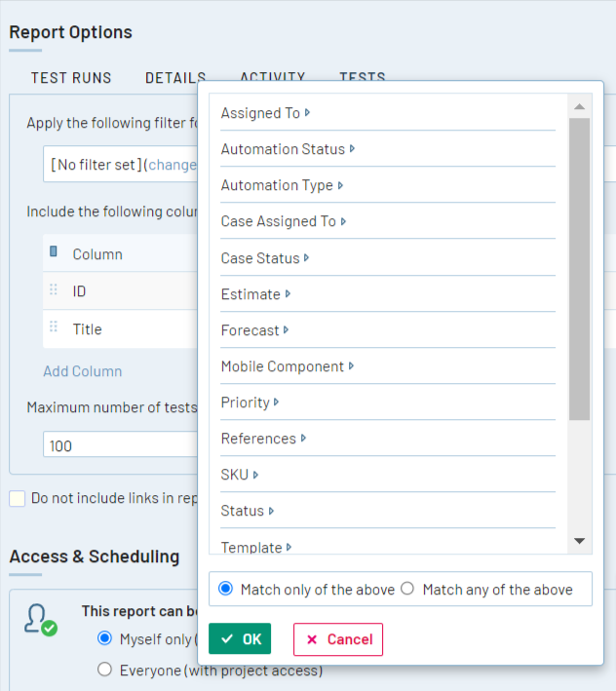The width and height of the screenshot is (616, 691).
Task: Click scrollbar down arrow in filter list
Action: tap(579, 541)
